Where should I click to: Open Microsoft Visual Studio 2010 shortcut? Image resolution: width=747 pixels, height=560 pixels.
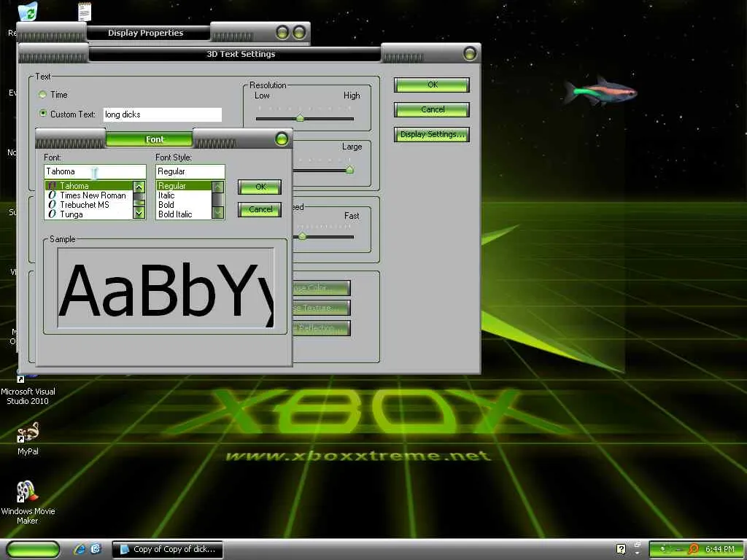click(x=28, y=391)
